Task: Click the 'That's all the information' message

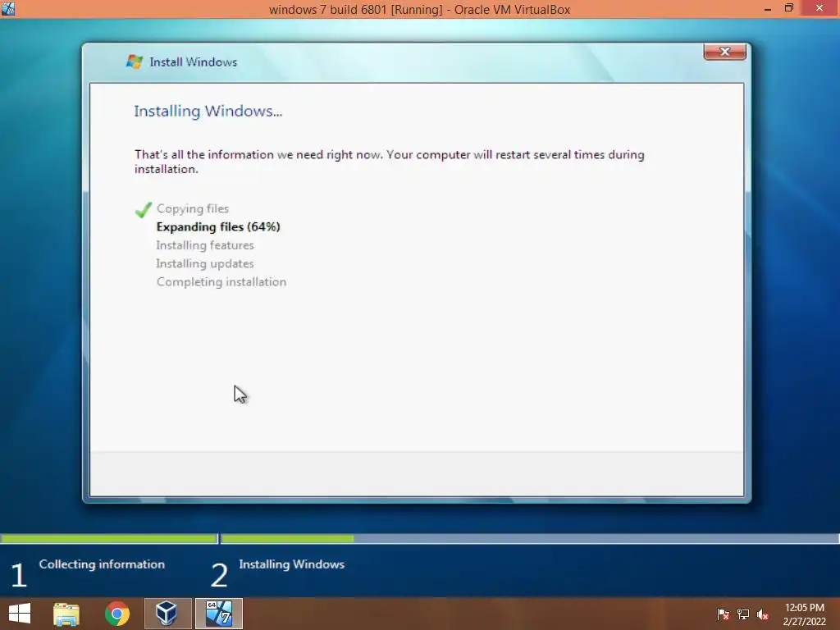Action: tap(390, 162)
